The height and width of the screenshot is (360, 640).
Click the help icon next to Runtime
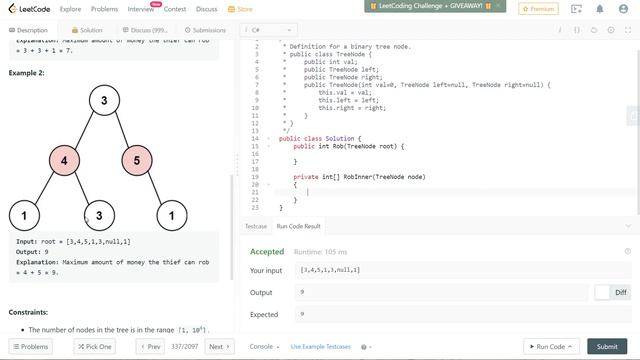coord(628,251)
